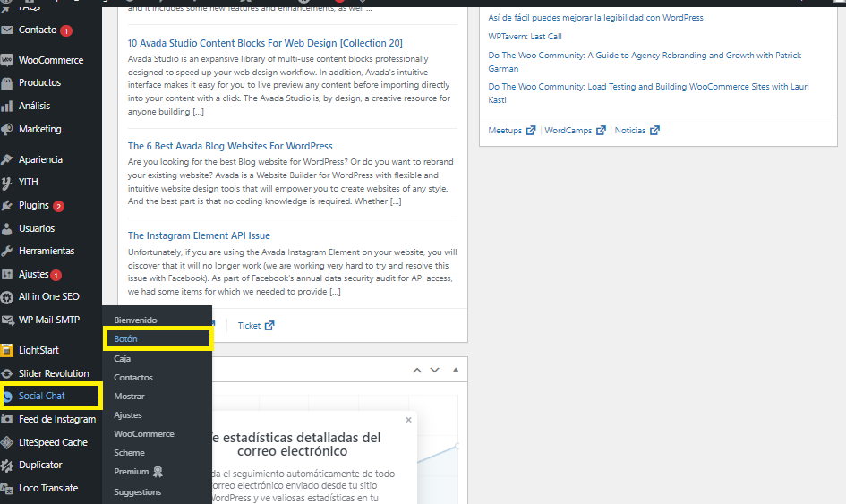Open the WordCamps link

point(568,131)
